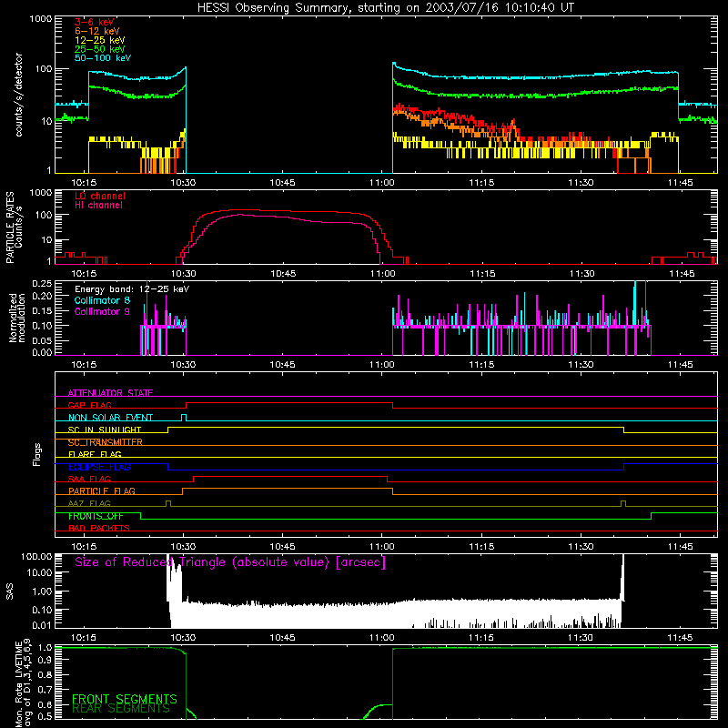The height and width of the screenshot is (728, 728).
Task: Click the GAP_FLAG label
Action: point(89,405)
